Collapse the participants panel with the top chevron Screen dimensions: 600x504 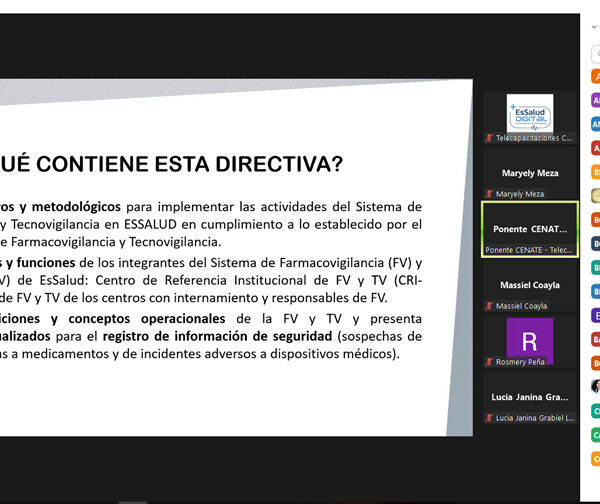[x=594, y=27]
